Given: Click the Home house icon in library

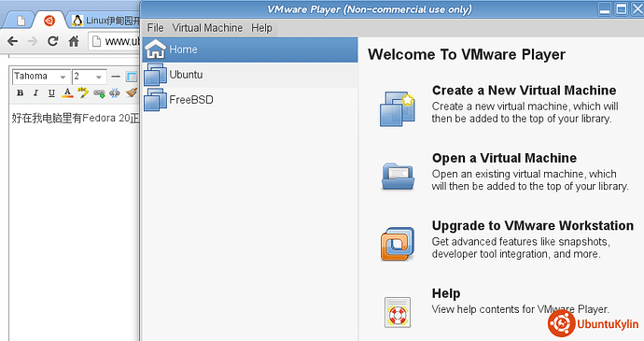Looking at the screenshot, I should tap(155, 50).
